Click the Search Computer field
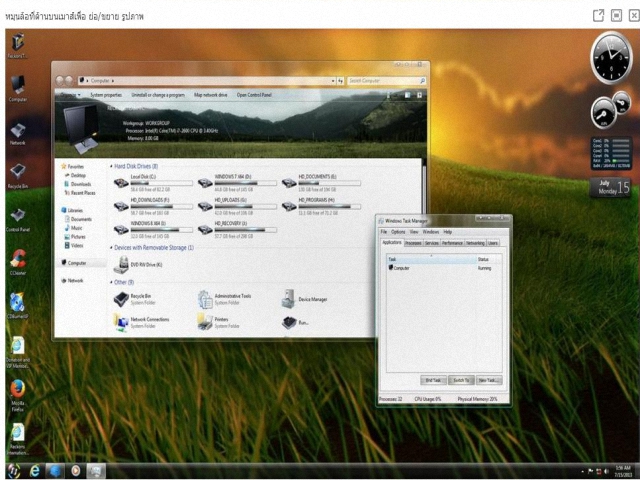Image resolution: width=640 pixels, height=480 pixels. click(386, 81)
